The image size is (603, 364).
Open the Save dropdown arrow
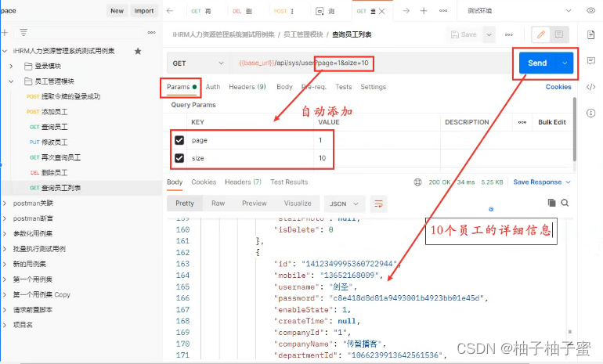[x=489, y=34]
